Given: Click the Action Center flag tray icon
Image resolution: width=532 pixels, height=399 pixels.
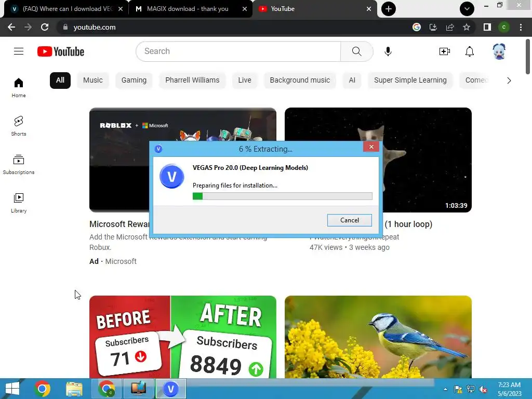Looking at the screenshot, I should [x=458, y=390].
